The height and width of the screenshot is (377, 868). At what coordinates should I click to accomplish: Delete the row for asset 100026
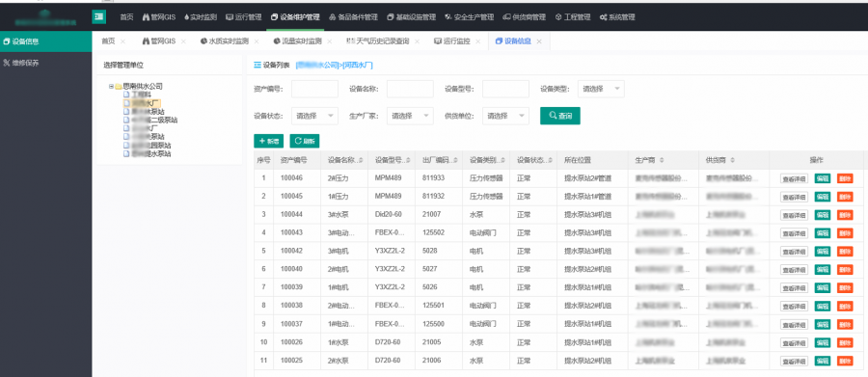845,342
